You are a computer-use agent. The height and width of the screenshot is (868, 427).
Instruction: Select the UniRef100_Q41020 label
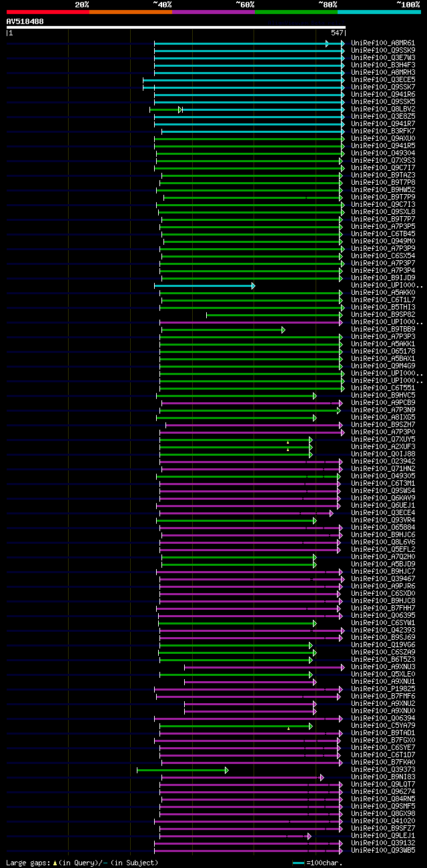pyautogui.click(x=384, y=821)
